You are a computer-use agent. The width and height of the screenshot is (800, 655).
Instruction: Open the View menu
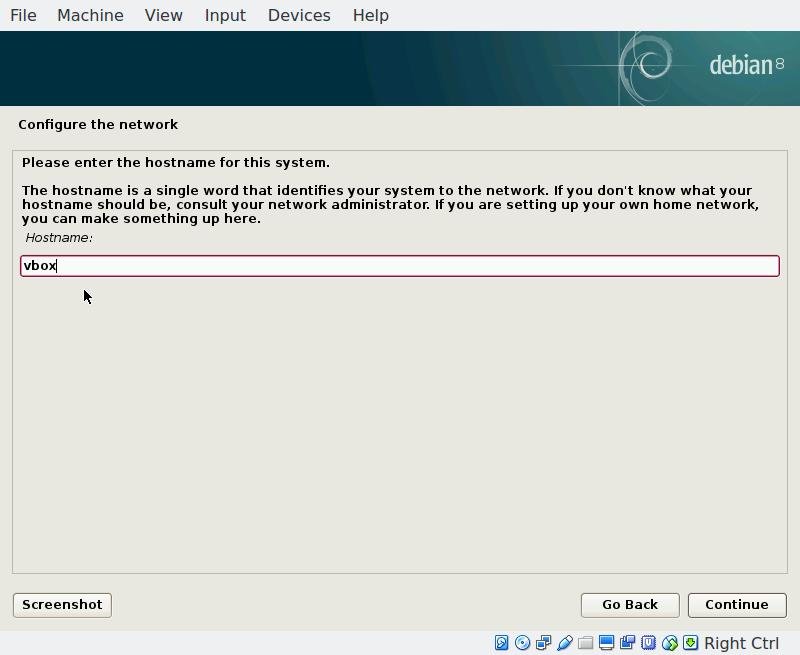tap(163, 15)
